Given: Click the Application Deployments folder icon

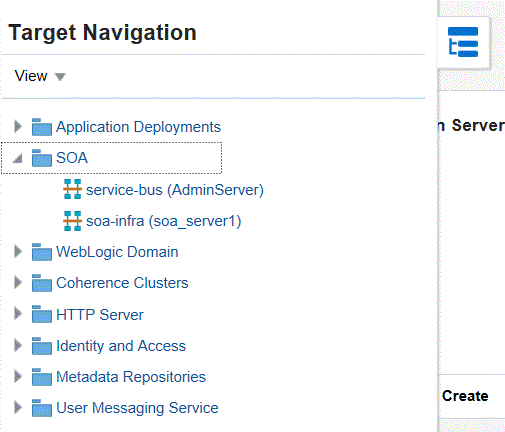Looking at the screenshot, I should click(x=42, y=127).
